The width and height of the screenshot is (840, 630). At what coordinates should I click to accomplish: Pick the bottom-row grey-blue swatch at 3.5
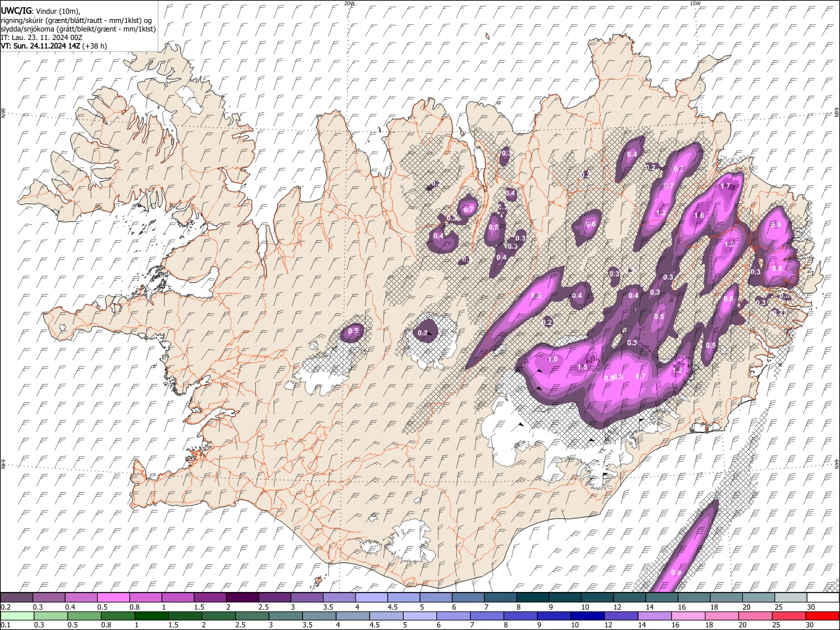coord(319,616)
